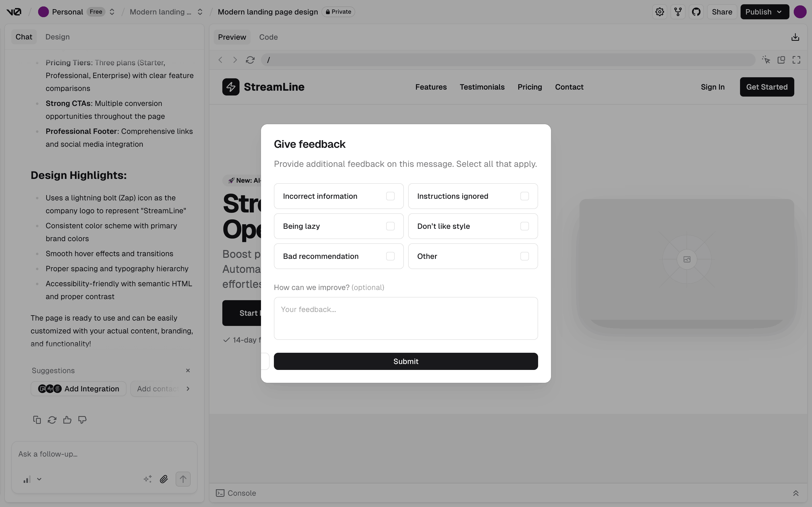Select the Don't like style checkbox
This screenshot has height=507, width=812.
524,226
